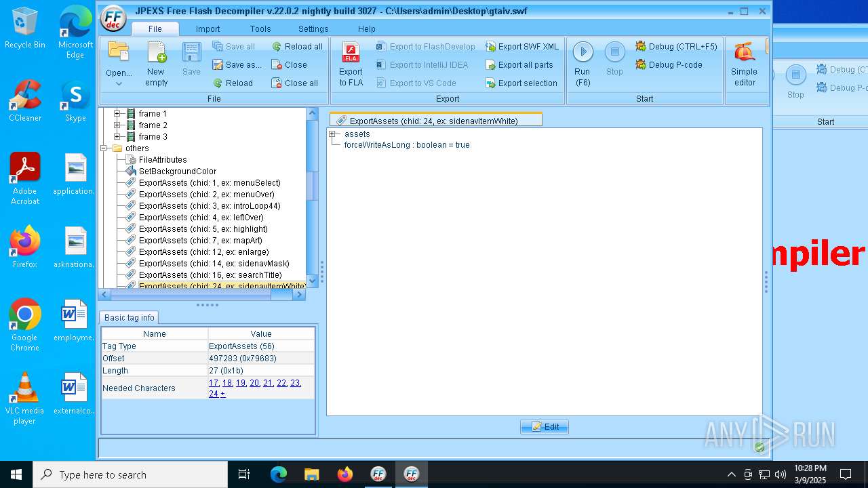Select ExportAssets menuOver tag
868x488 pixels.
point(207,195)
